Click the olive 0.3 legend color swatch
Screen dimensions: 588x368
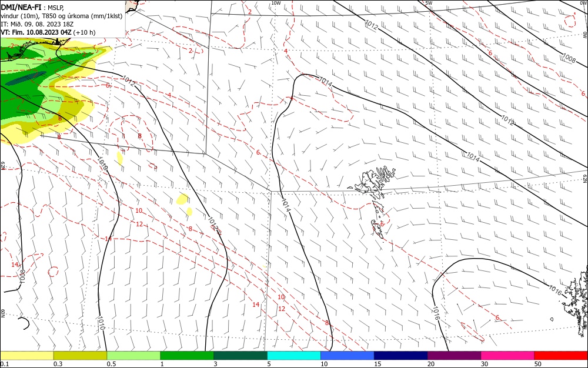(80, 356)
